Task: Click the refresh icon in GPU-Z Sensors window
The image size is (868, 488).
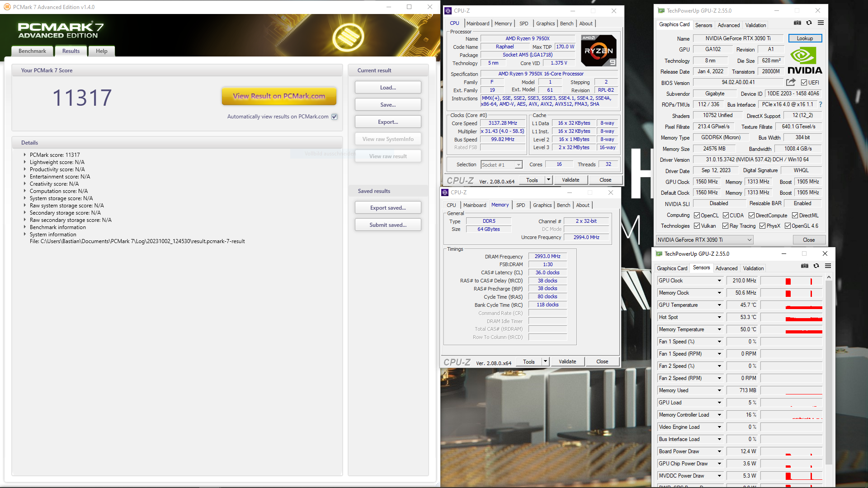Action: (816, 266)
